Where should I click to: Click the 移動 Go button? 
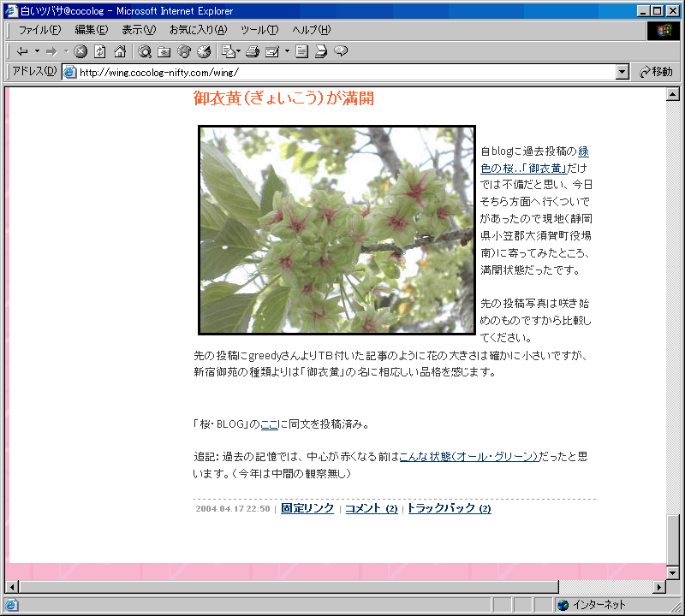coord(656,72)
